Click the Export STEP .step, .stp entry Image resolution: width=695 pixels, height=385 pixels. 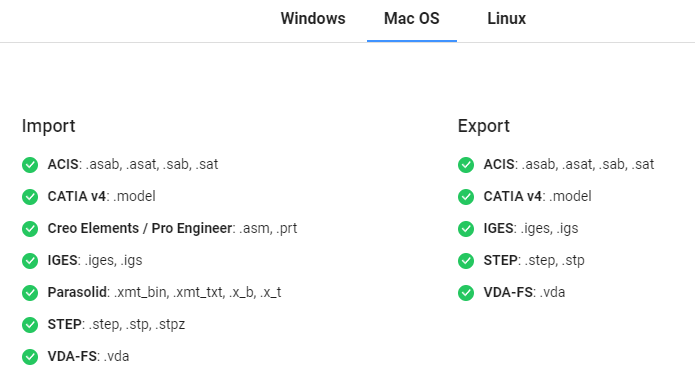pyautogui.click(x=534, y=260)
